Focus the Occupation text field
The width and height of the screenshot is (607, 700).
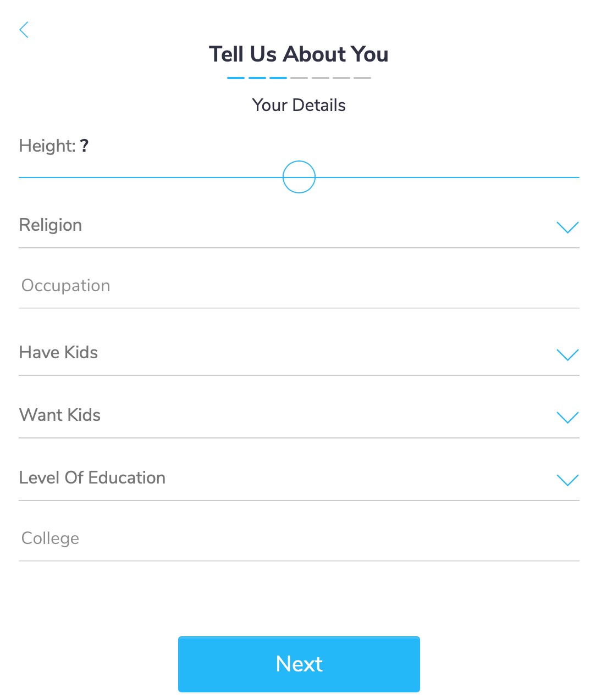point(299,286)
